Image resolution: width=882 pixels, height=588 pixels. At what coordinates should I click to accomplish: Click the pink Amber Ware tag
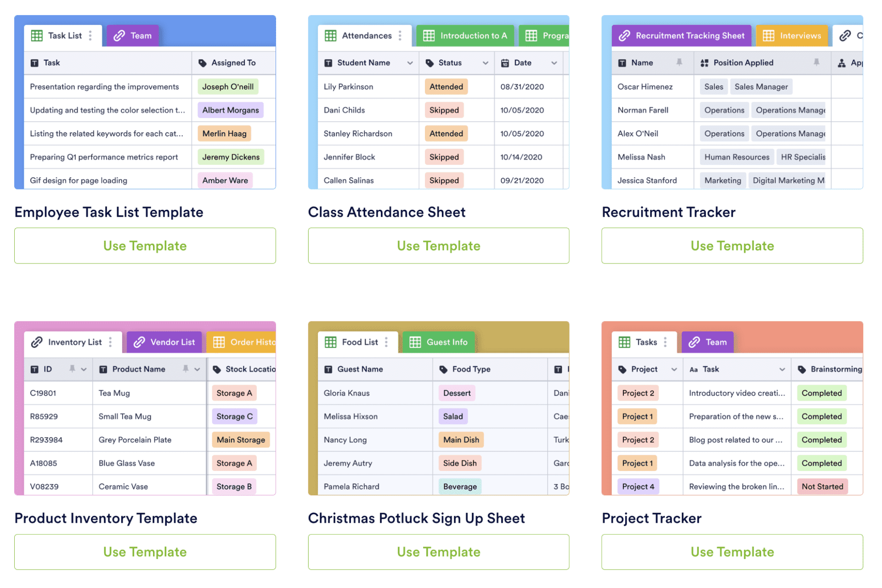coord(225,180)
